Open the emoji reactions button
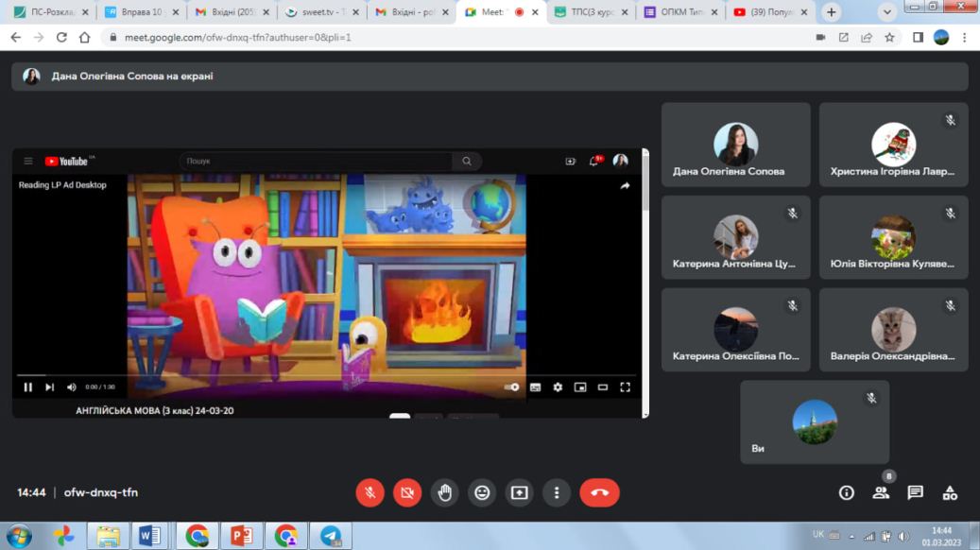This screenshot has width=980, height=550. 482,492
